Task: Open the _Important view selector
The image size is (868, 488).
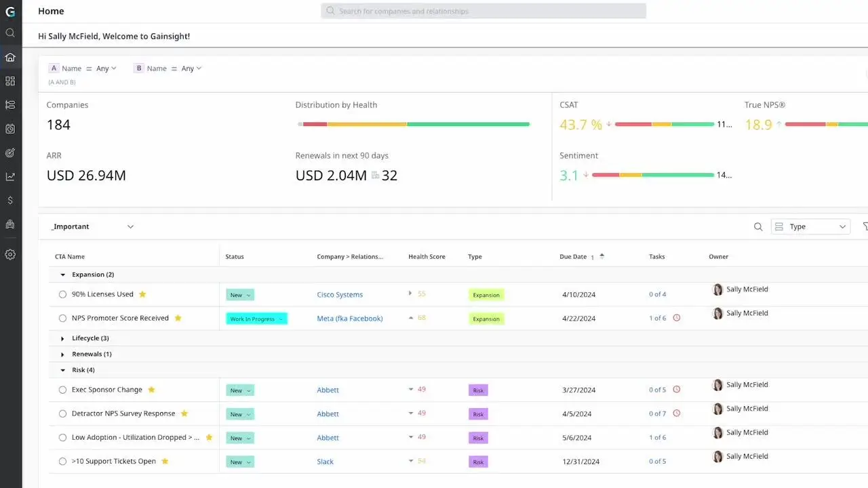Action: [93, 226]
